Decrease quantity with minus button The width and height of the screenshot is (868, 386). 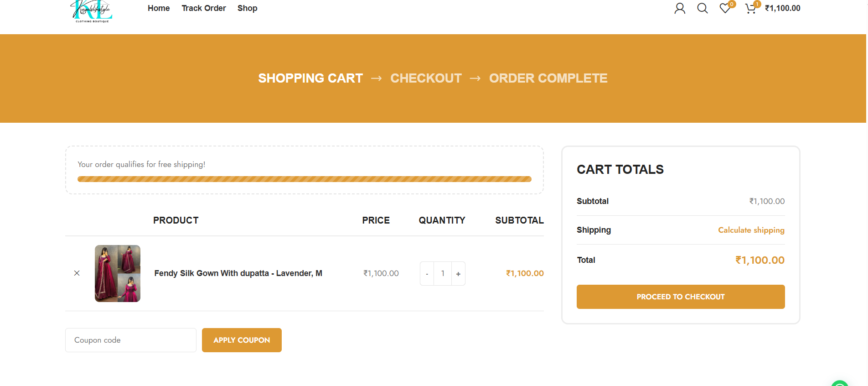(x=427, y=274)
